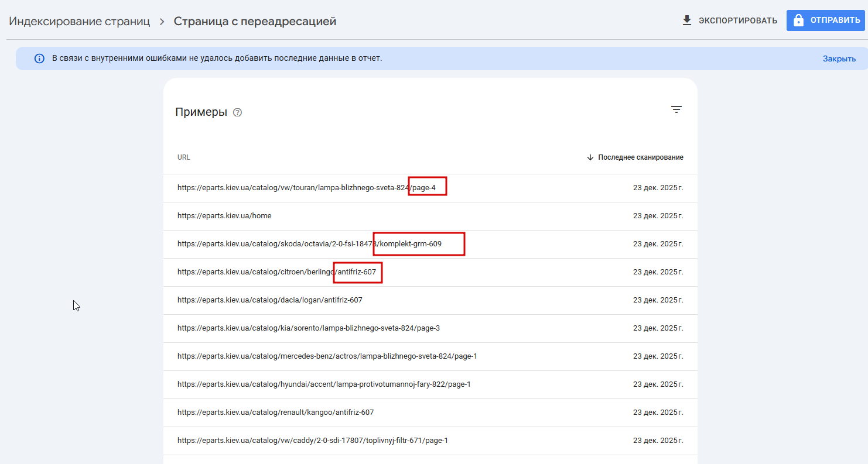Click the URL column header
Image resolution: width=868 pixels, height=464 pixels.
point(184,157)
